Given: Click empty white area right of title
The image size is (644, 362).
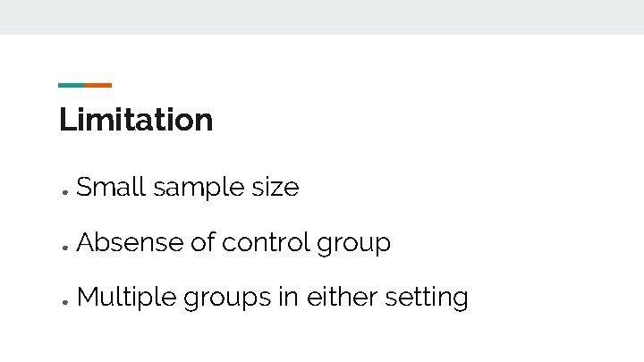Looking at the screenshot, I should [411, 120].
